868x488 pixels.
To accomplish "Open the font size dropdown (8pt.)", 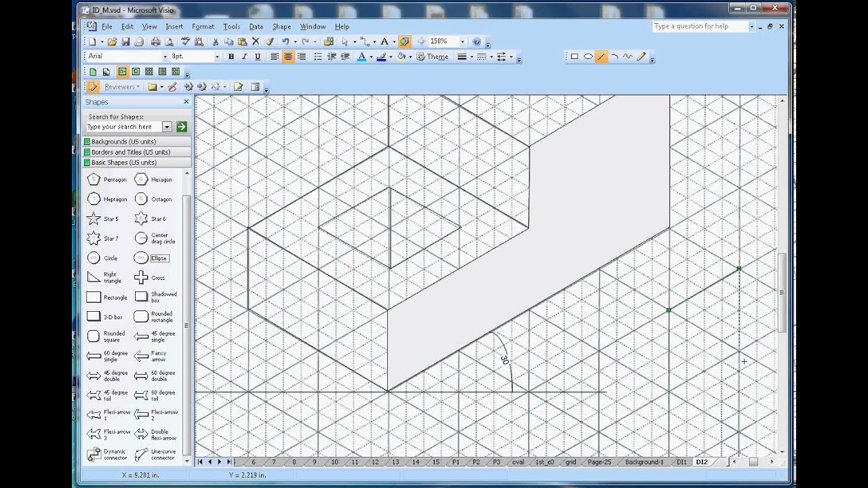I will coord(217,57).
